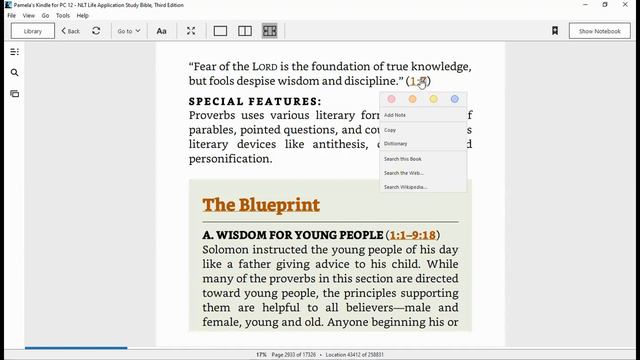The width and height of the screenshot is (640, 360).
Task: Follow the 1:7 verse reference link
Action: pyautogui.click(x=418, y=81)
